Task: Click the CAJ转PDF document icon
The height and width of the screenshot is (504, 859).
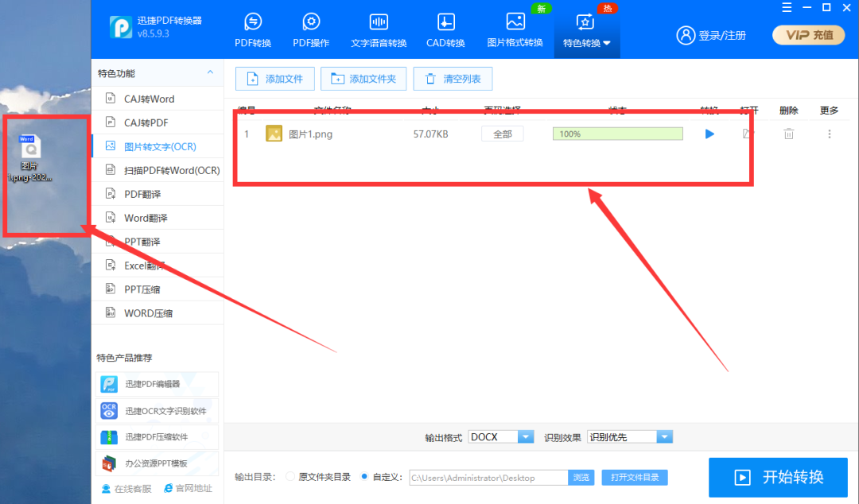Action: 111,122
